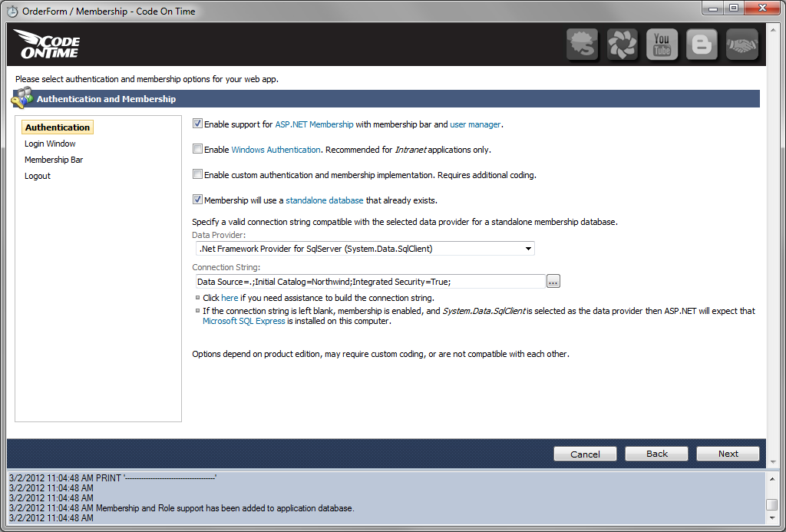Check the custom authentication and membership checkbox
This screenshot has width=786, height=532.
(x=197, y=174)
